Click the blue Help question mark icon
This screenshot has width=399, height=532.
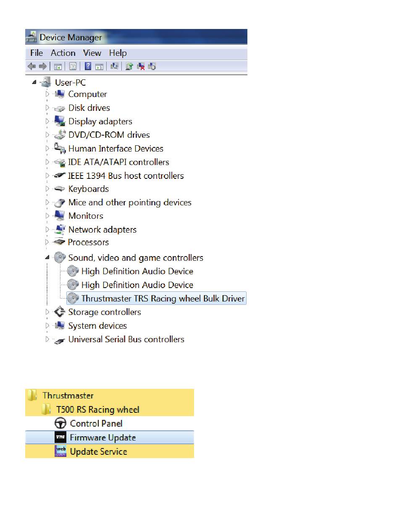click(x=88, y=66)
